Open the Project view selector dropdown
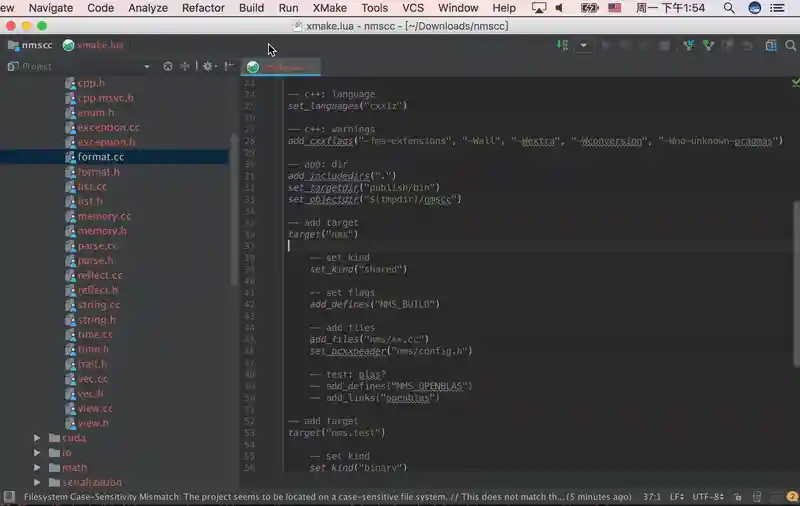The width and height of the screenshot is (800, 506). coord(146,66)
